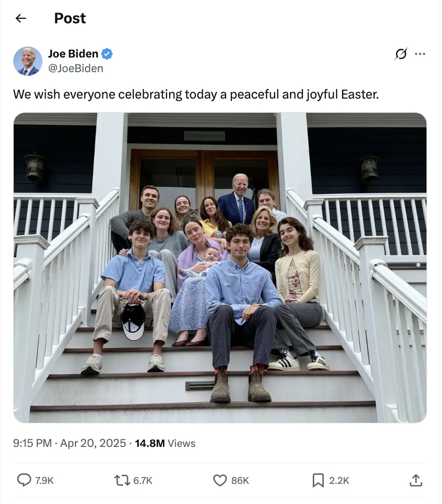The width and height of the screenshot is (442, 504).
Task: Click the 7.9K replies count
Action: coord(44,480)
